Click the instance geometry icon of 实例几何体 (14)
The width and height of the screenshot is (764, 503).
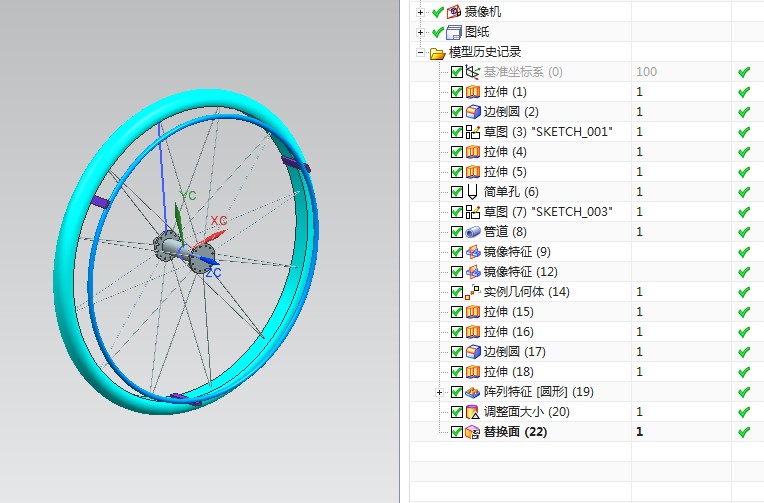pyautogui.click(x=472, y=292)
